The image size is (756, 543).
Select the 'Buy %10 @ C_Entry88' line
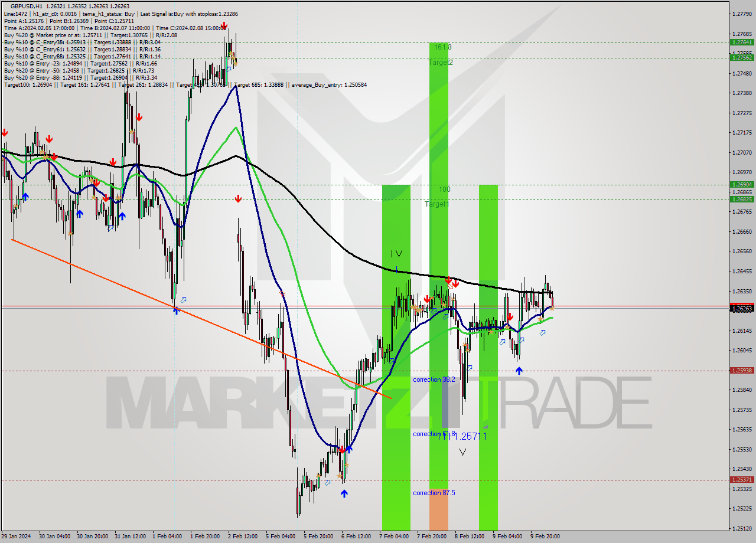(82, 56)
